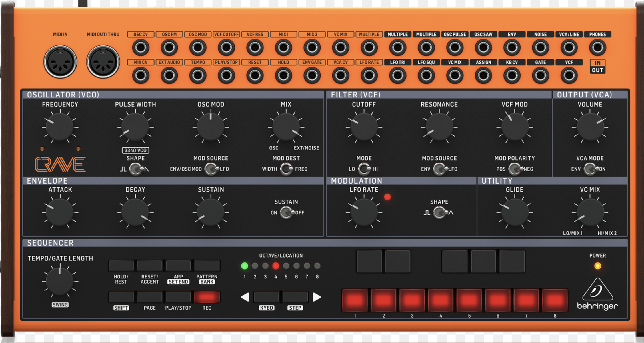The width and height of the screenshot is (644, 343).
Task: Push the ARP SET END button
Action: [x=178, y=266]
